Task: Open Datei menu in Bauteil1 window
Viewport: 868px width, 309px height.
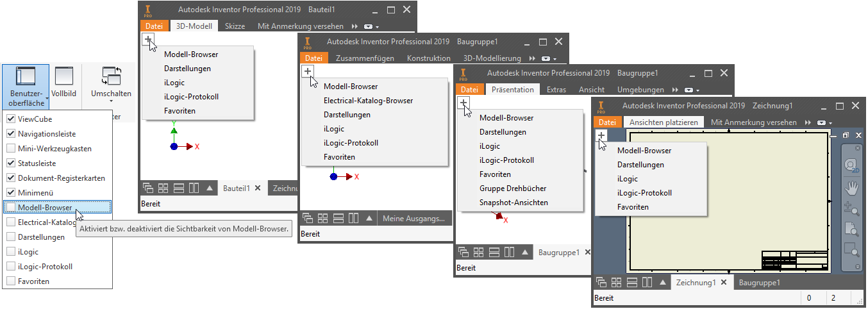Action: tap(154, 26)
